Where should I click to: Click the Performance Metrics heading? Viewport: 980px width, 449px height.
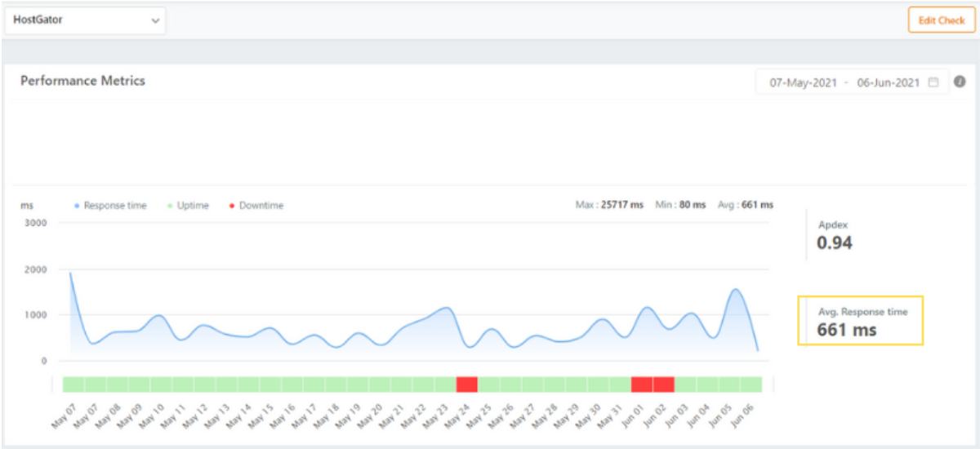[x=82, y=81]
